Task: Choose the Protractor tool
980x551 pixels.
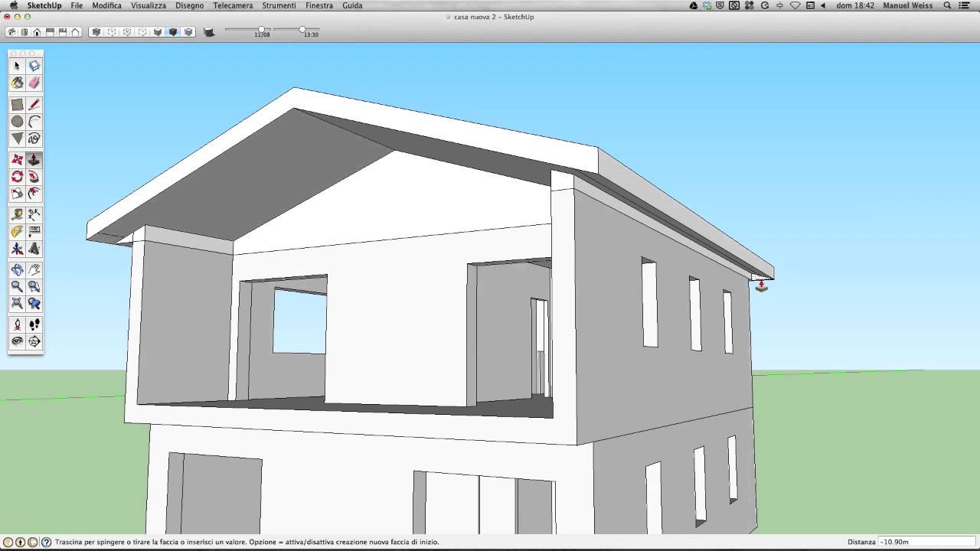Action: pyautogui.click(x=17, y=232)
